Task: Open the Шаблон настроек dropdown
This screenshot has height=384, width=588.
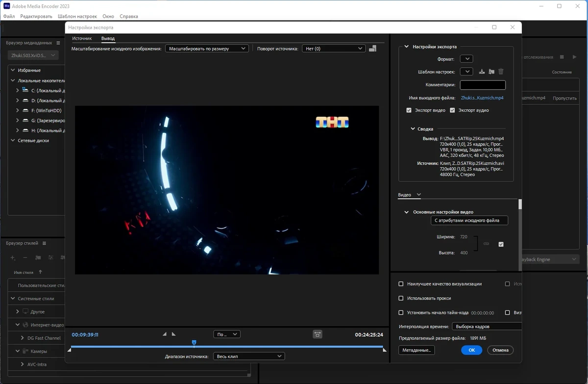Action: point(465,72)
